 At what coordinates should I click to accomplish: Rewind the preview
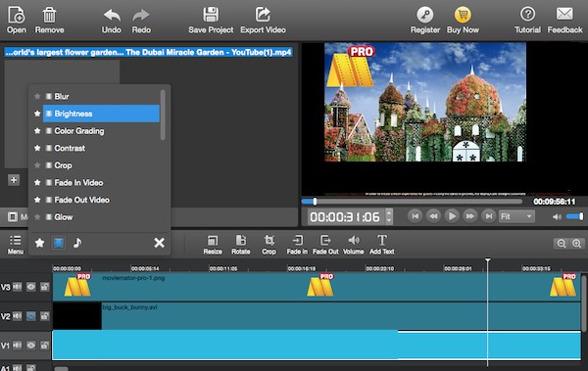pyautogui.click(x=433, y=216)
